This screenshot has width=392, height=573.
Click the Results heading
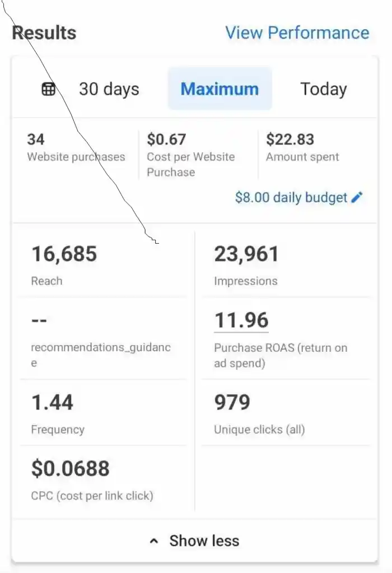click(44, 32)
